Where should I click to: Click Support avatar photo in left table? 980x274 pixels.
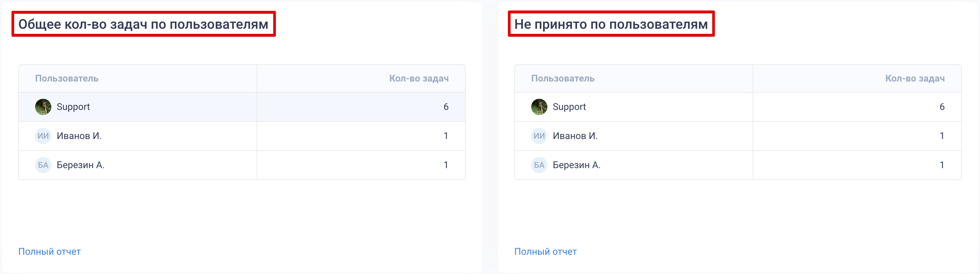[43, 107]
